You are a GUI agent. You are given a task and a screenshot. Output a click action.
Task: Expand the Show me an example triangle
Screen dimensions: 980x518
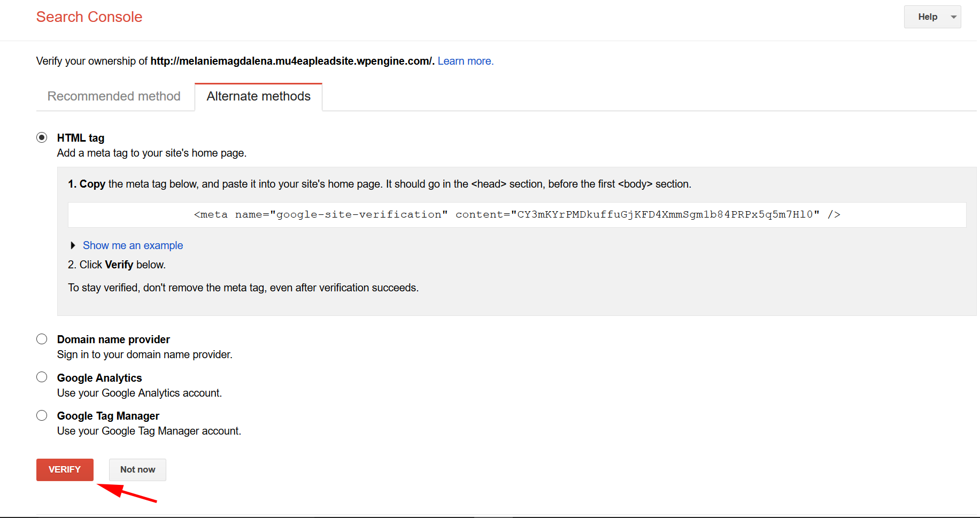tap(73, 245)
